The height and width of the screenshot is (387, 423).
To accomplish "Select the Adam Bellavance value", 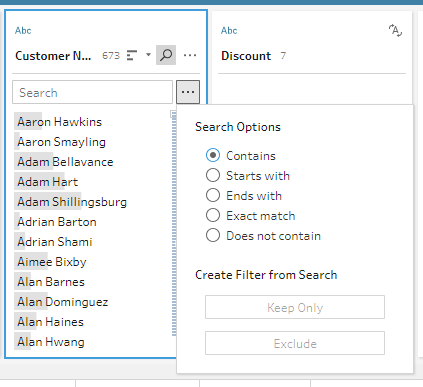I will click(65, 162).
